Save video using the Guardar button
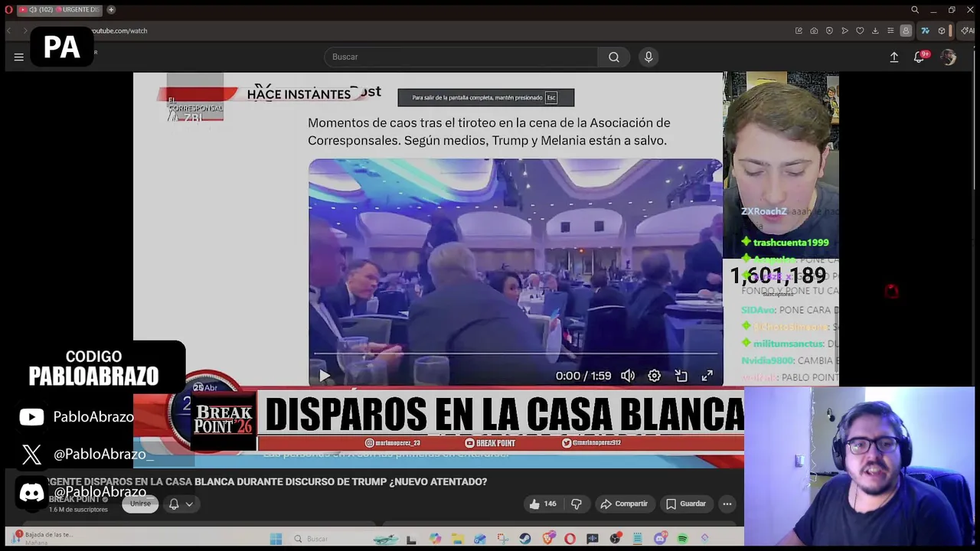The image size is (980, 551). click(686, 504)
